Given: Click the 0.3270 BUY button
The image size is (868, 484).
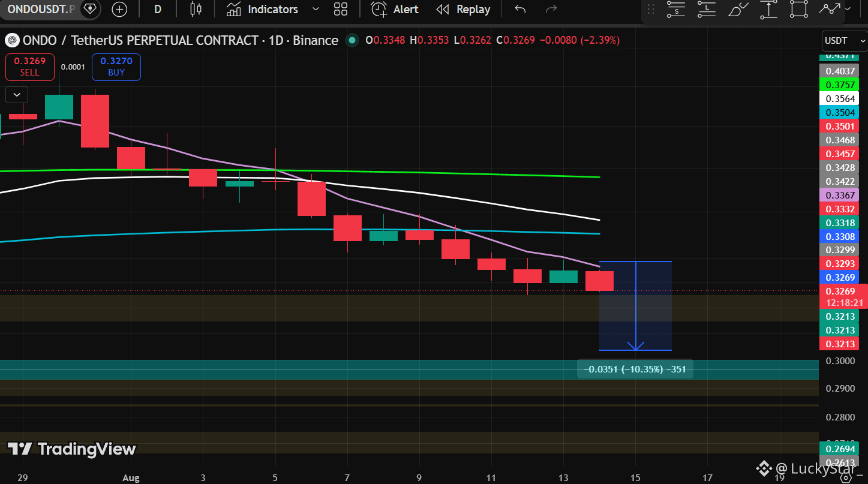Looking at the screenshot, I should [116, 67].
